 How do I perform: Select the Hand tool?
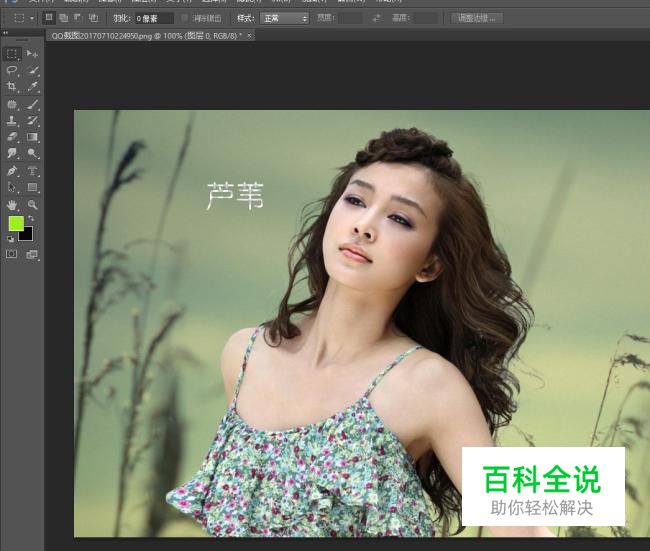[x=12, y=204]
